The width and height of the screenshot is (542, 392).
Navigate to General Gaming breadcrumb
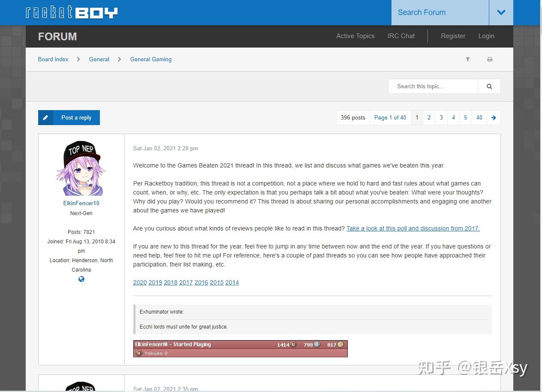click(x=151, y=60)
